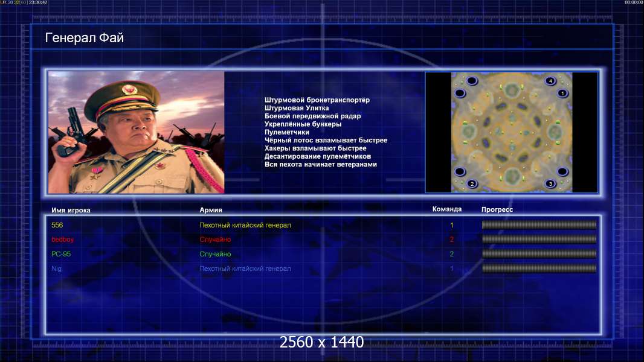Viewport: 644px width, 362px height.
Task: Click the 'Прогресс' column header
Action: pos(497,209)
